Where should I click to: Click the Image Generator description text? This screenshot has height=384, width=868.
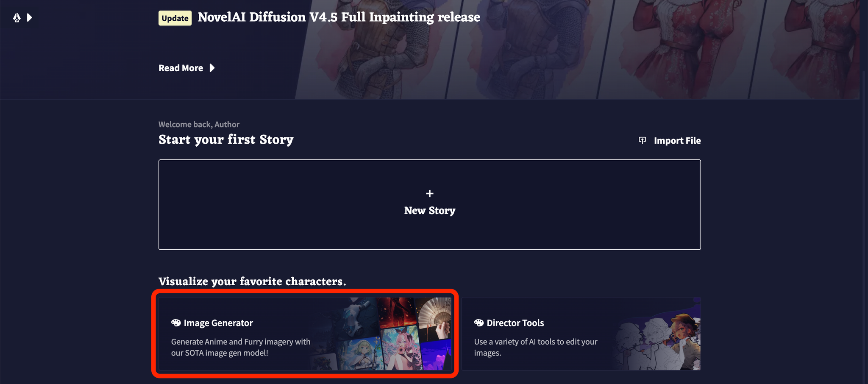click(241, 347)
